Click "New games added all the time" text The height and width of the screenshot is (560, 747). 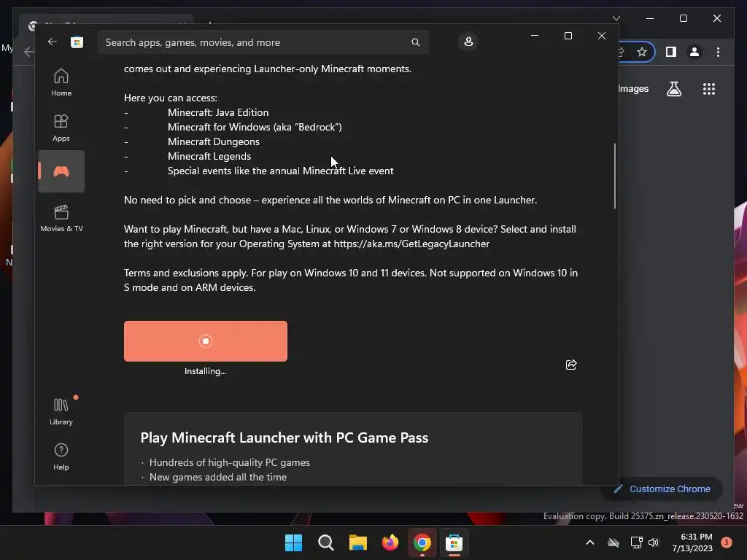click(218, 477)
